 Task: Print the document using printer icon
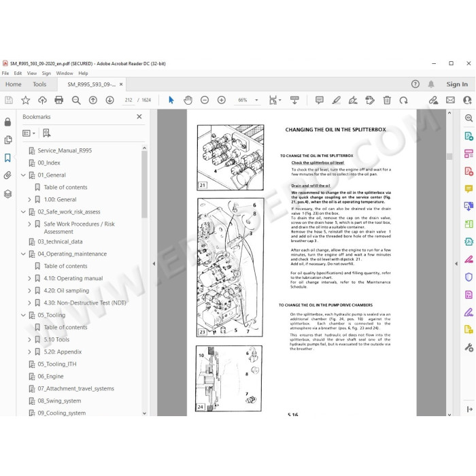(x=59, y=100)
